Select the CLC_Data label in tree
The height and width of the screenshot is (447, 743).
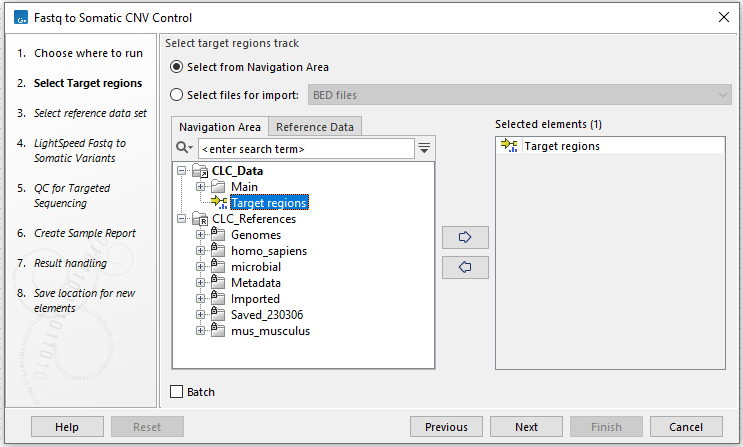237,171
